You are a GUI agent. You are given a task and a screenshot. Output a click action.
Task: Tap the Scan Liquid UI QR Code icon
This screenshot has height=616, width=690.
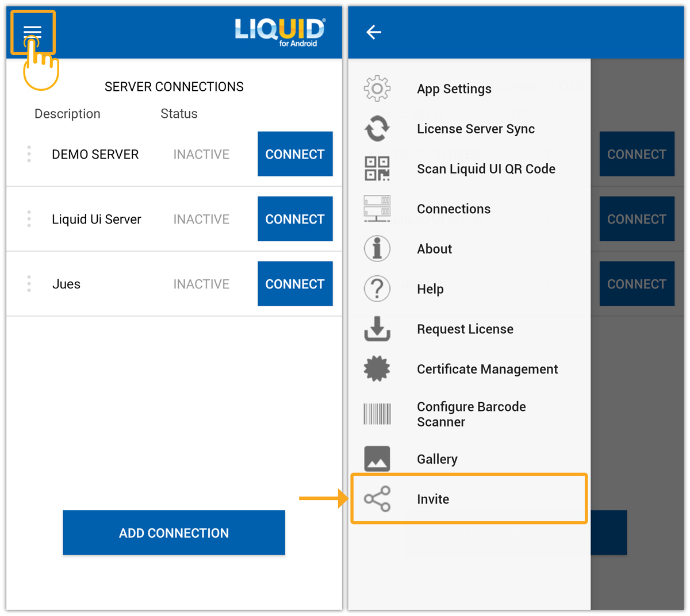(x=377, y=169)
